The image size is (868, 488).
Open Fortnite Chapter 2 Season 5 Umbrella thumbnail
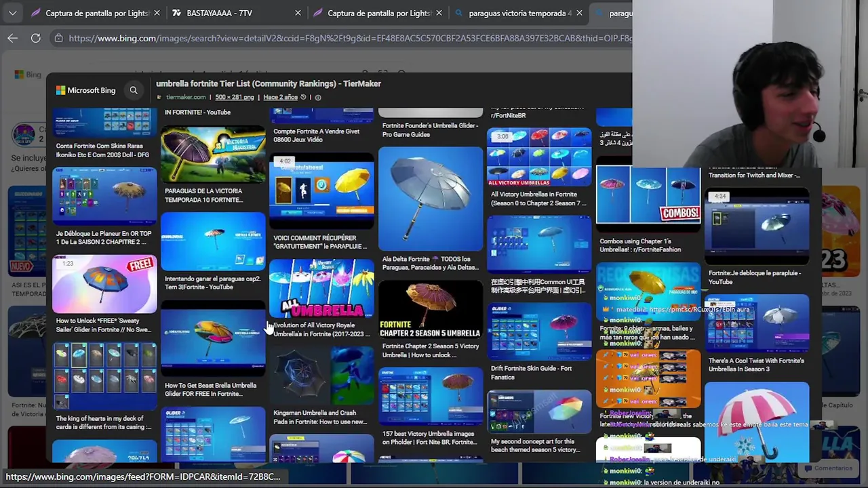(431, 309)
